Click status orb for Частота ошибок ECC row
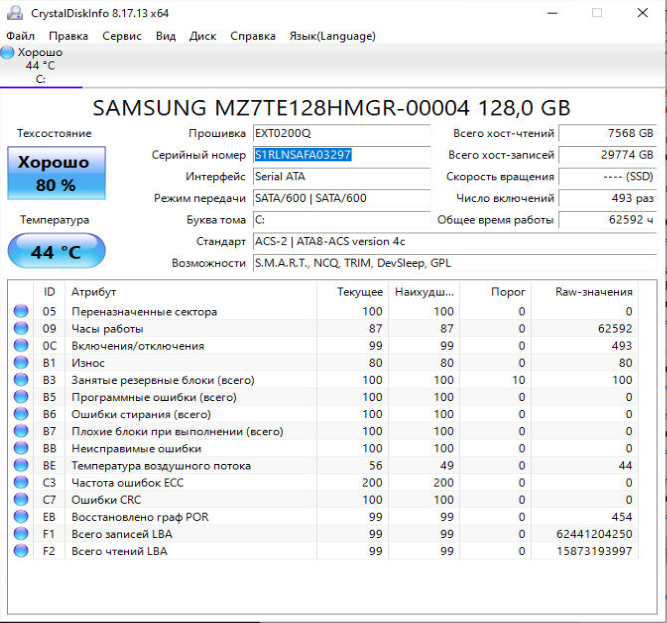The width and height of the screenshot is (667, 623). coord(21,482)
